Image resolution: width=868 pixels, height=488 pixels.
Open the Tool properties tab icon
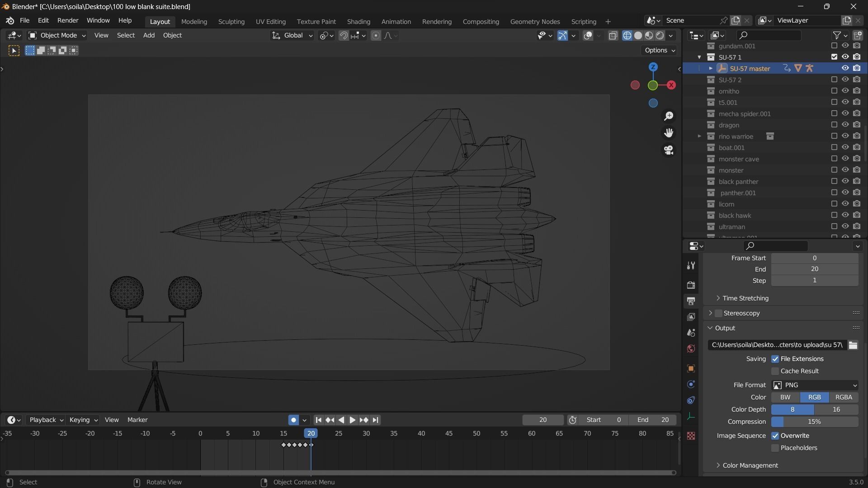click(x=691, y=266)
